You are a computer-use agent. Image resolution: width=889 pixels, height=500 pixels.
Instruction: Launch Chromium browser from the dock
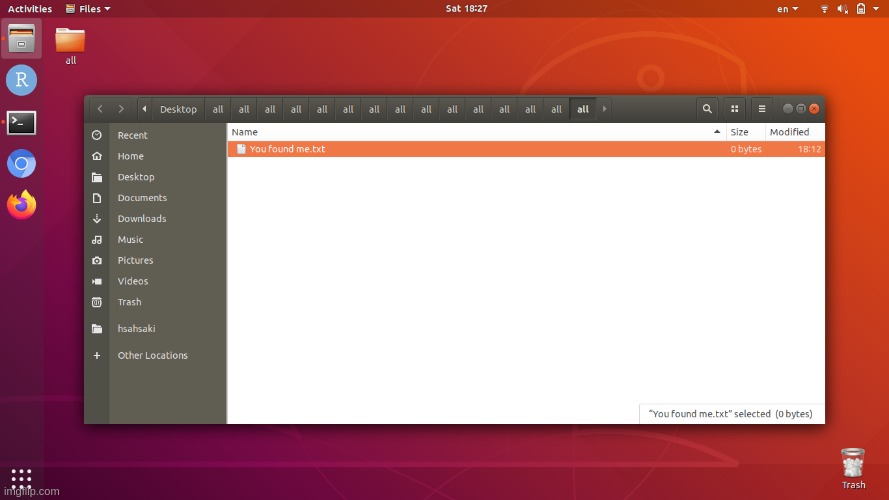(22, 164)
